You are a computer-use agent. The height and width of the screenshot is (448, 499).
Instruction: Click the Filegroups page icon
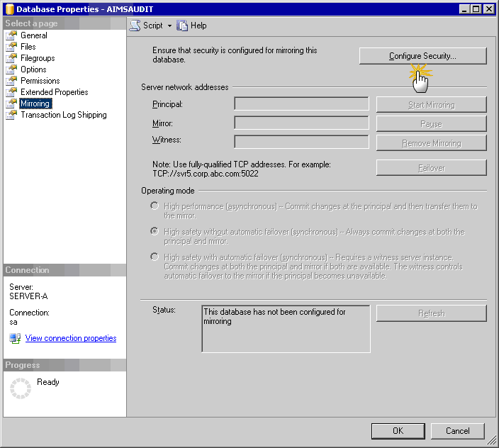coord(11,58)
